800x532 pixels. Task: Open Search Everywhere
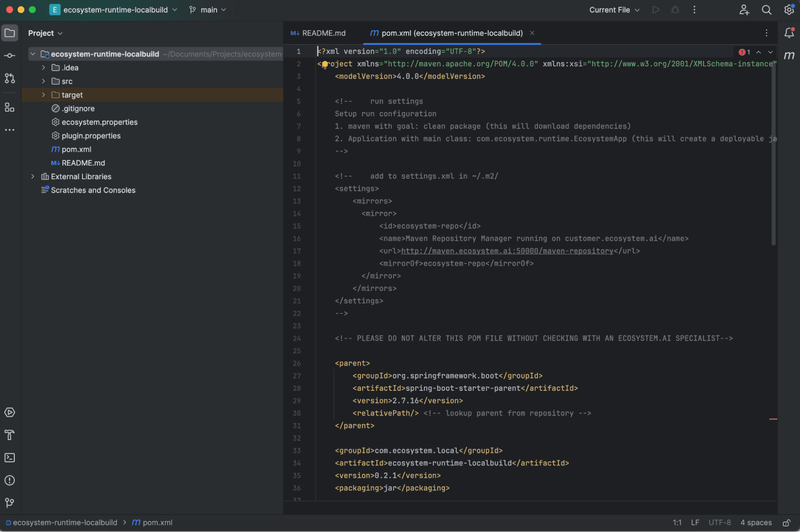point(766,10)
